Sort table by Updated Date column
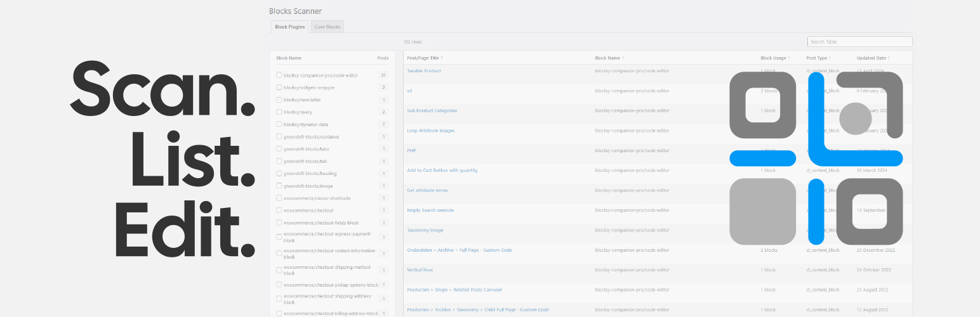This screenshot has width=980, height=317. click(873, 58)
